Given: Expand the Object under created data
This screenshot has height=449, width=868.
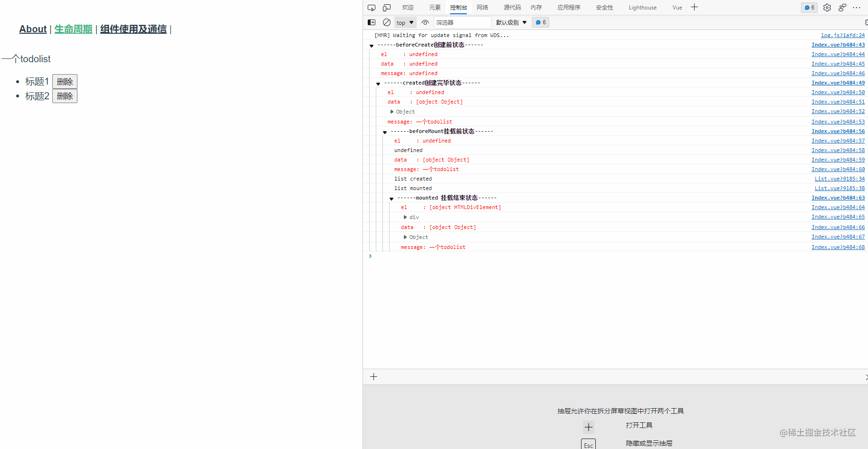Looking at the screenshot, I should [392, 112].
